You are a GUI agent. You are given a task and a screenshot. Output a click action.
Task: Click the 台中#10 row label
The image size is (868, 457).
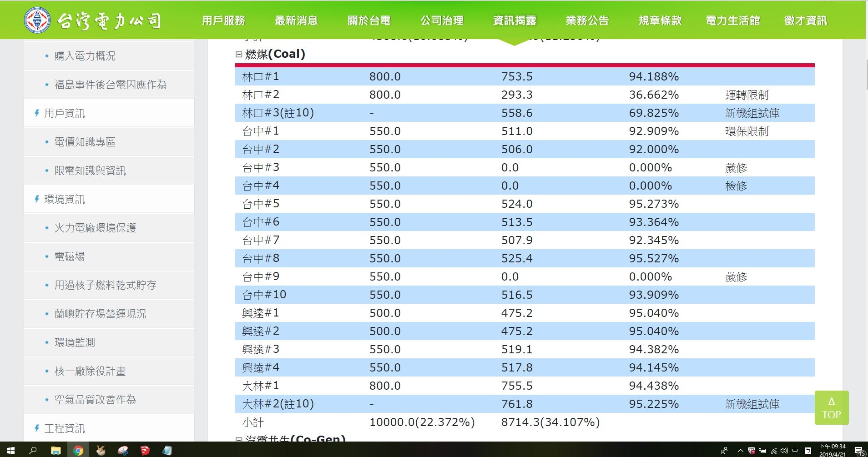pyautogui.click(x=264, y=295)
